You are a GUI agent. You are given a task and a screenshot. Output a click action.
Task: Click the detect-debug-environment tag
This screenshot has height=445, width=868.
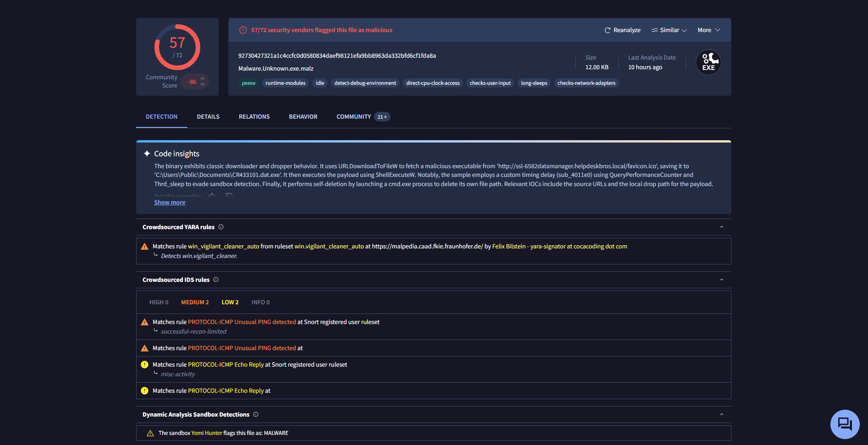(x=365, y=83)
